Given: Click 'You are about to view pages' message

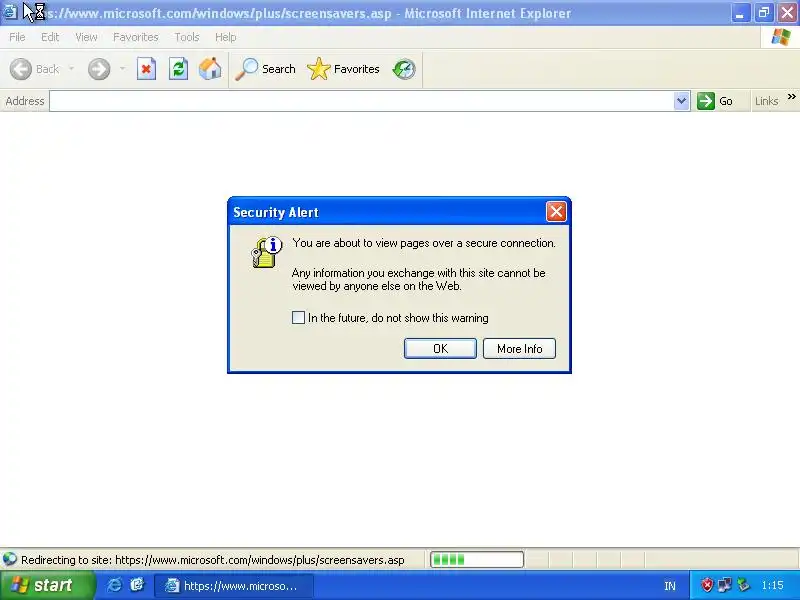Looking at the screenshot, I should click(x=424, y=243).
